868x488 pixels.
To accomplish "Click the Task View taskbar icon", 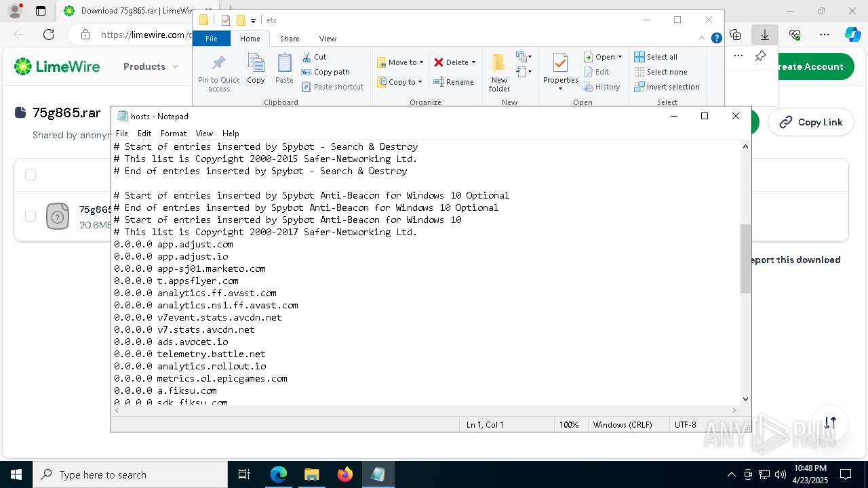I will pyautogui.click(x=244, y=474).
